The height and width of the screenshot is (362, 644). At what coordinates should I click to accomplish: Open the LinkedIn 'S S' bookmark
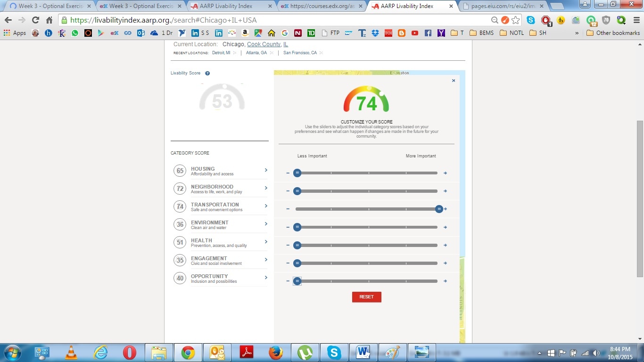[200, 33]
